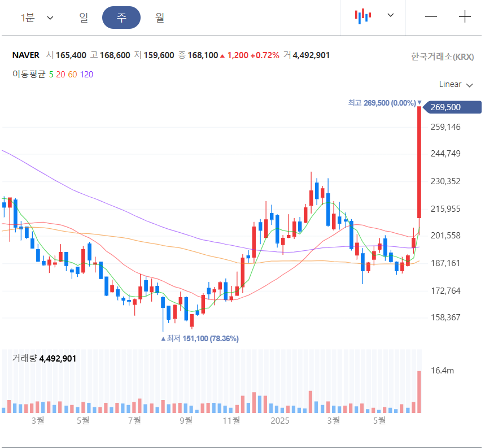Expand the chart type dropdown chevron
The height and width of the screenshot is (448, 485).
tap(391, 15)
